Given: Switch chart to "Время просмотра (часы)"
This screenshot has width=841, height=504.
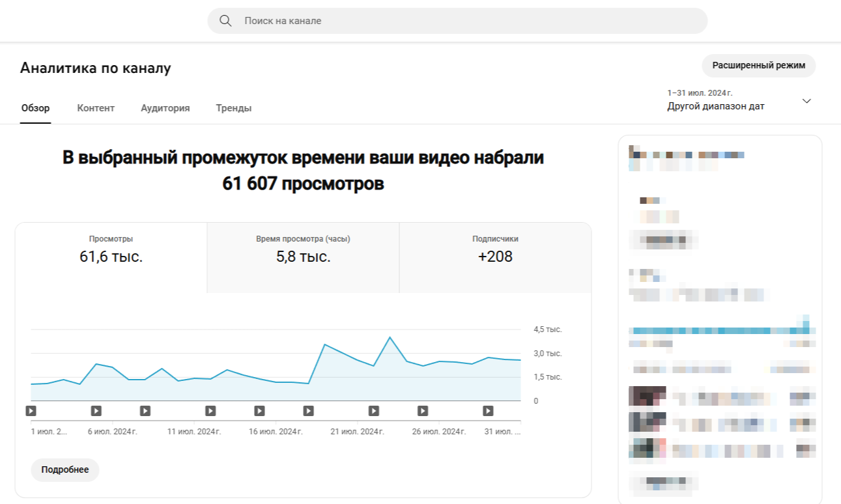Looking at the screenshot, I should [x=304, y=258].
